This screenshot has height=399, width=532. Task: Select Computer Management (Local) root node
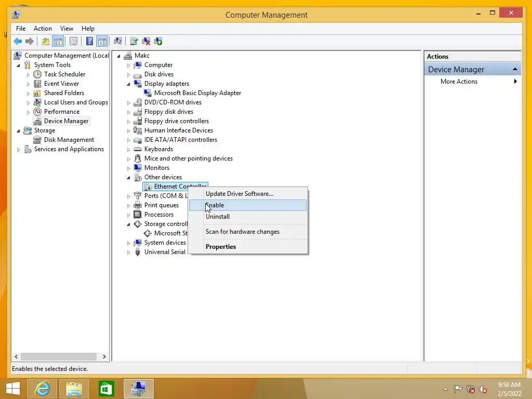click(x=66, y=56)
